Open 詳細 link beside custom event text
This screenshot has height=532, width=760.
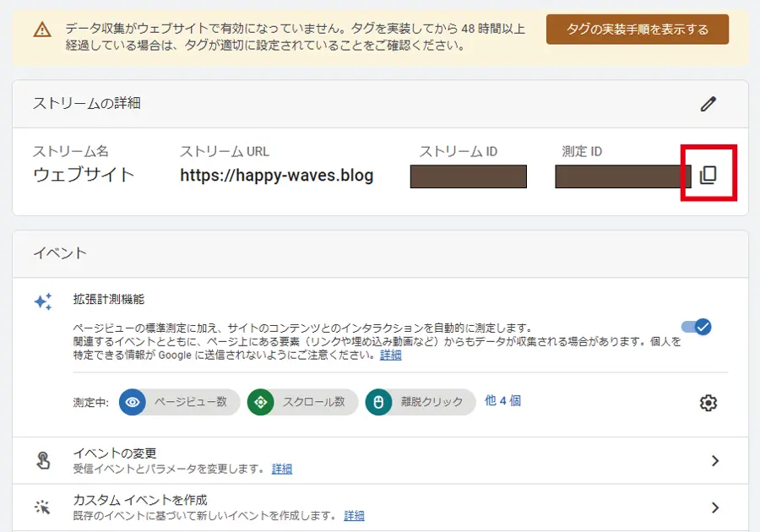coord(354,516)
